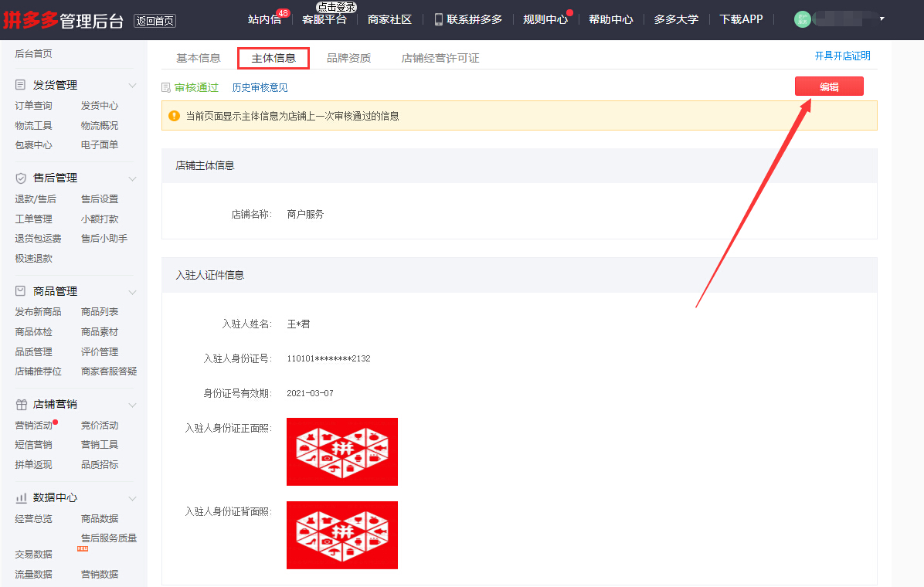
Task: Go to 后台首页 in sidebar
Action: pos(33,53)
